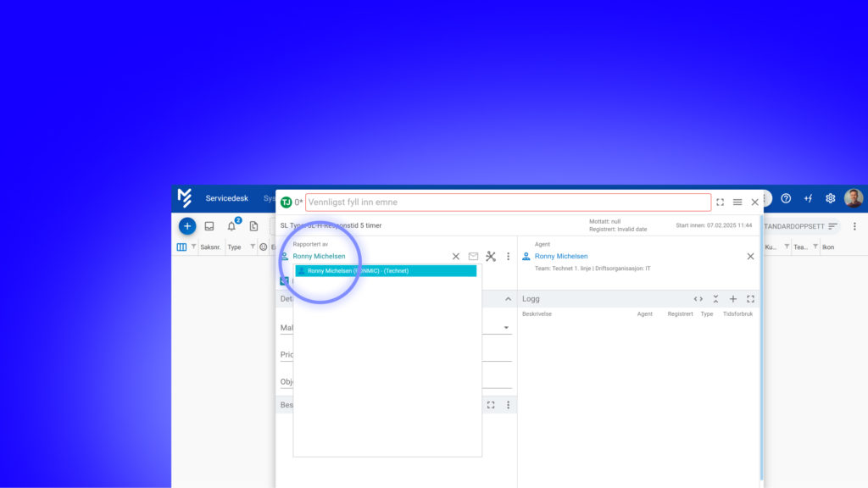
Task: Click the blue plus new ticket button
Action: pyautogui.click(x=187, y=226)
